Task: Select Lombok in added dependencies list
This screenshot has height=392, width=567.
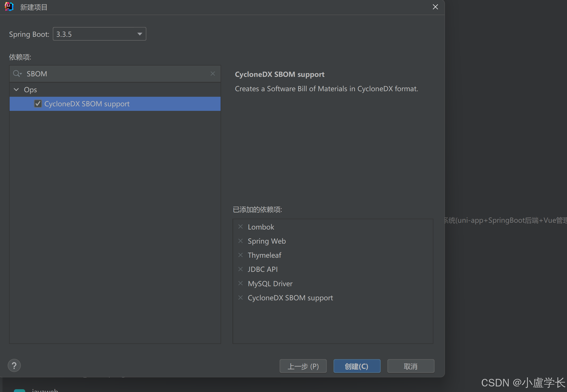Action: click(x=261, y=227)
